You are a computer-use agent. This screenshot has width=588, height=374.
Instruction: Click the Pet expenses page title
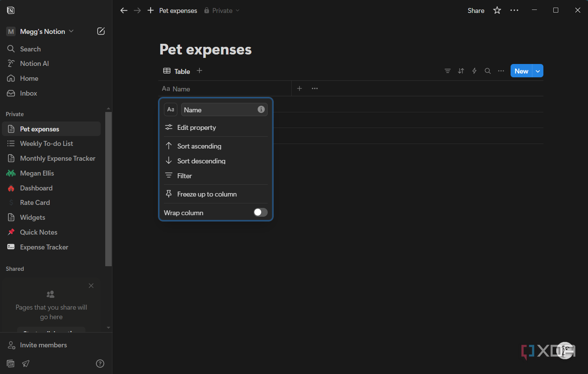pyautogui.click(x=206, y=50)
